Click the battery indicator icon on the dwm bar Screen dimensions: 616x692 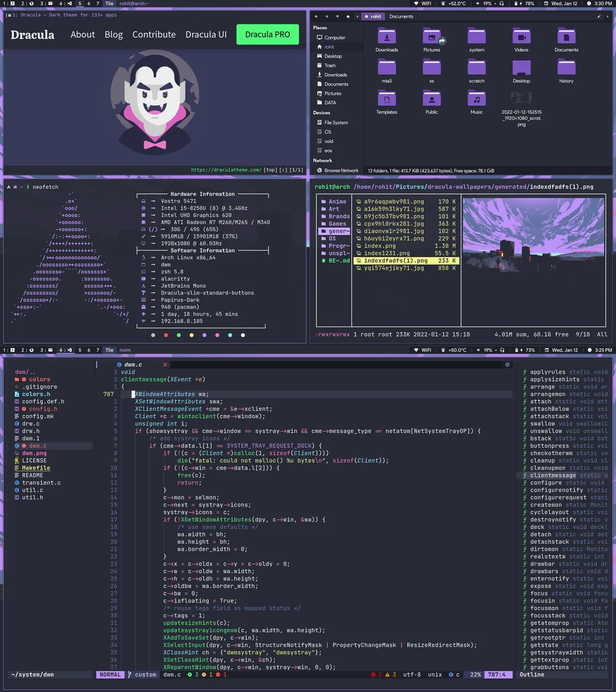pos(516,3)
